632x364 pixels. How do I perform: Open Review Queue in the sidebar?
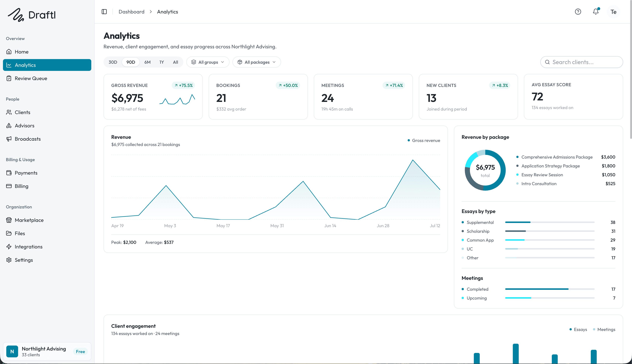click(x=47, y=78)
